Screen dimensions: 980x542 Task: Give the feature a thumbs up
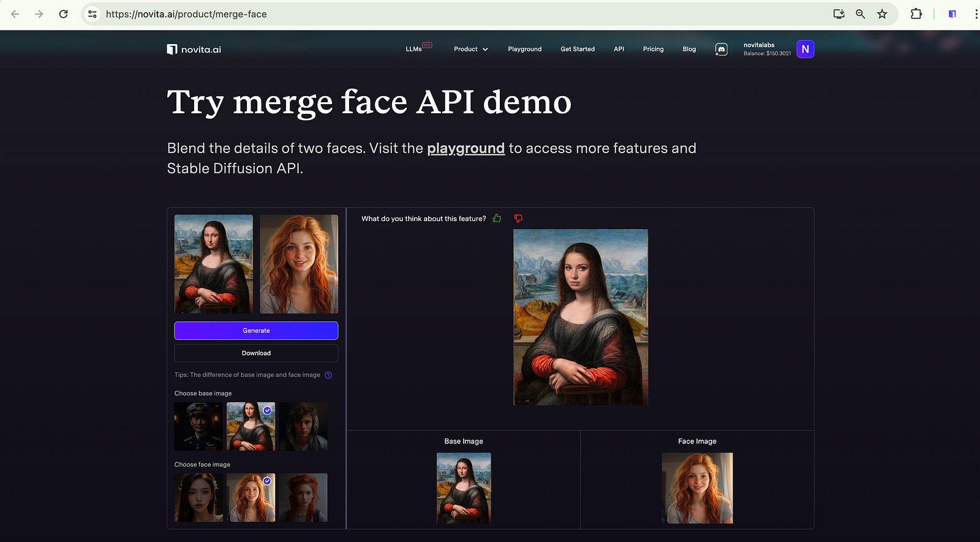497,218
